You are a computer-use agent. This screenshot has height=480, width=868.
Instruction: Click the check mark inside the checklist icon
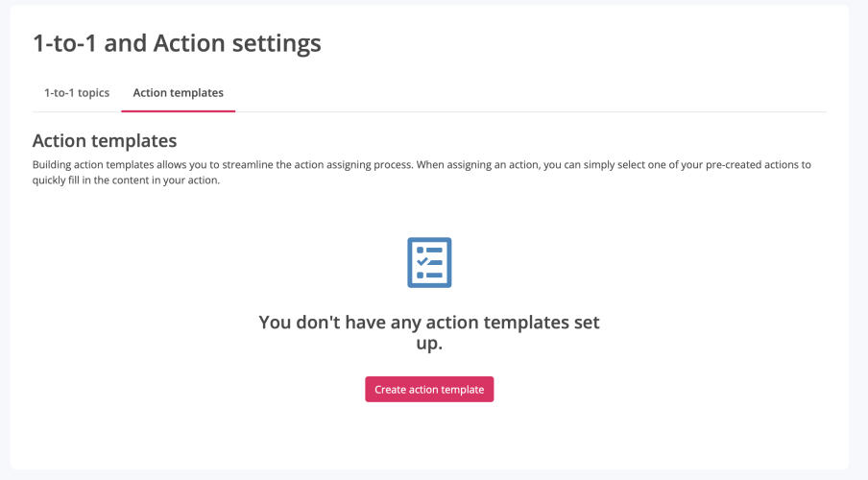coord(421,262)
